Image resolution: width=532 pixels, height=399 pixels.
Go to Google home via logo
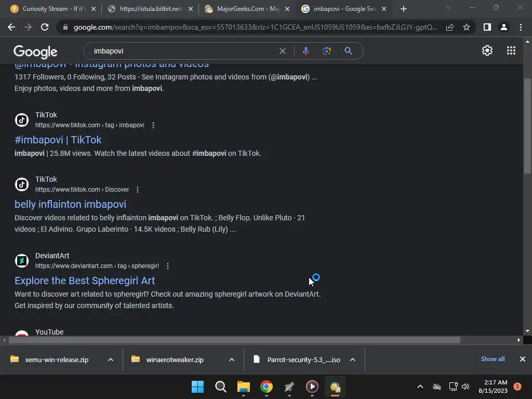pyautogui.click(x=35, y=51)
